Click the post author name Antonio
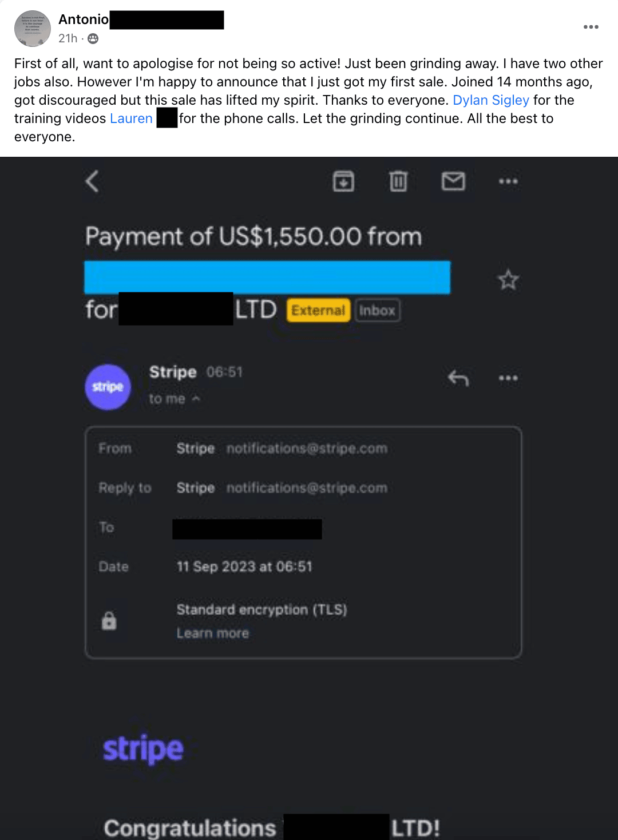The image size is (618, 840). [84, 19]
